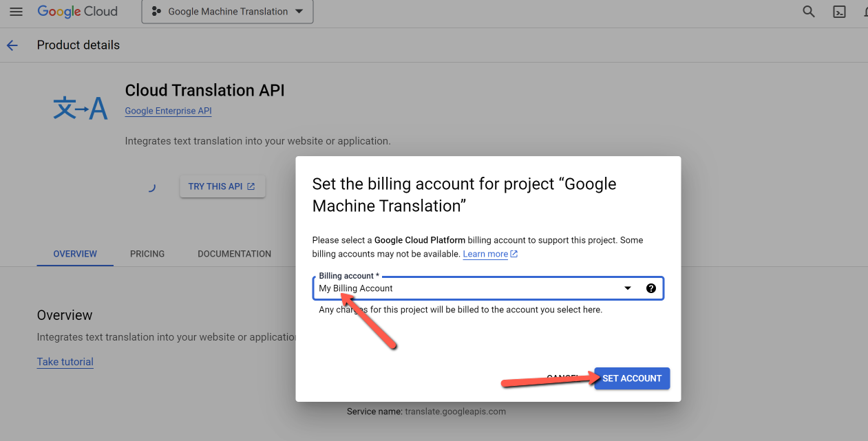
Task: Activate Cloud Shell terminal icon
Action: click(839, 12)
